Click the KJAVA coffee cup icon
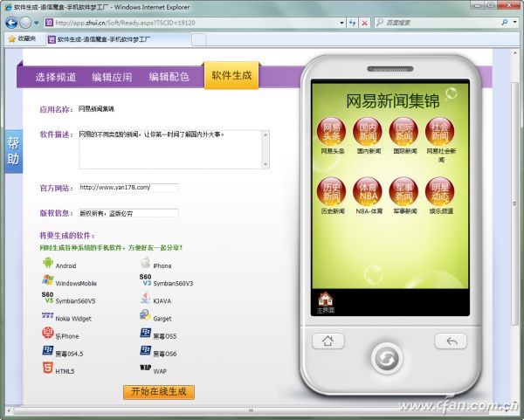The height and width of the screenshot is (420, 524). click(x=145, y=298)
